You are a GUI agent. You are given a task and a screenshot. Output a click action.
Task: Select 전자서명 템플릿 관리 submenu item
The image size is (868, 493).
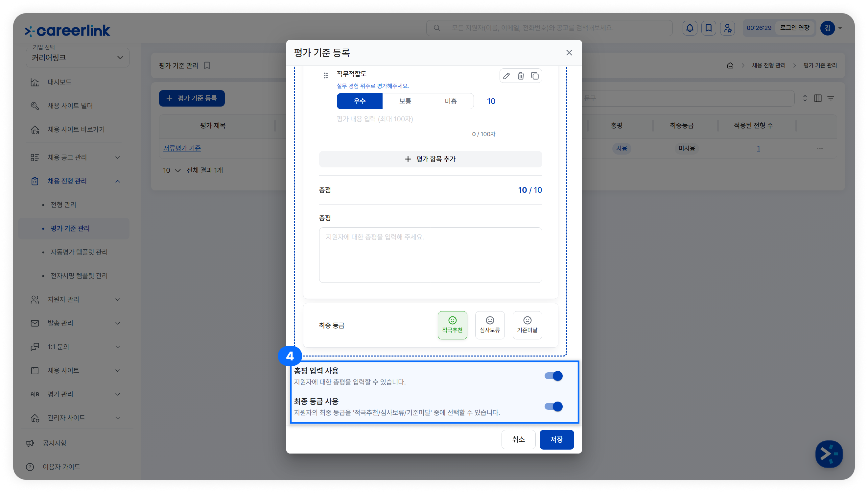[79, 276]
